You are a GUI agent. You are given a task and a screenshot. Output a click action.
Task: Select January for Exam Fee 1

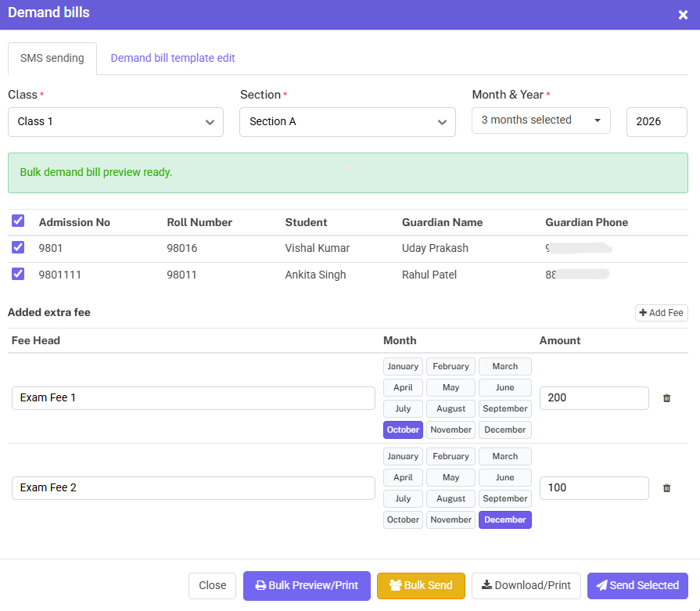(x=403, y=367)
